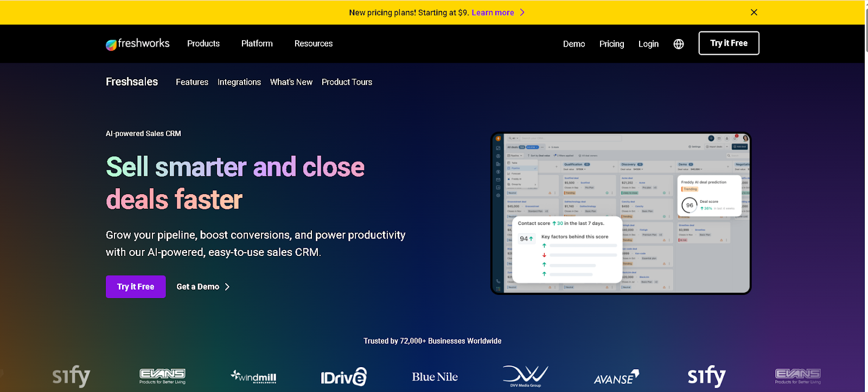Click the Deal score 96 circle in preview
The height and width of the screenshot is (392, 868).
click(x=689, y=205)
